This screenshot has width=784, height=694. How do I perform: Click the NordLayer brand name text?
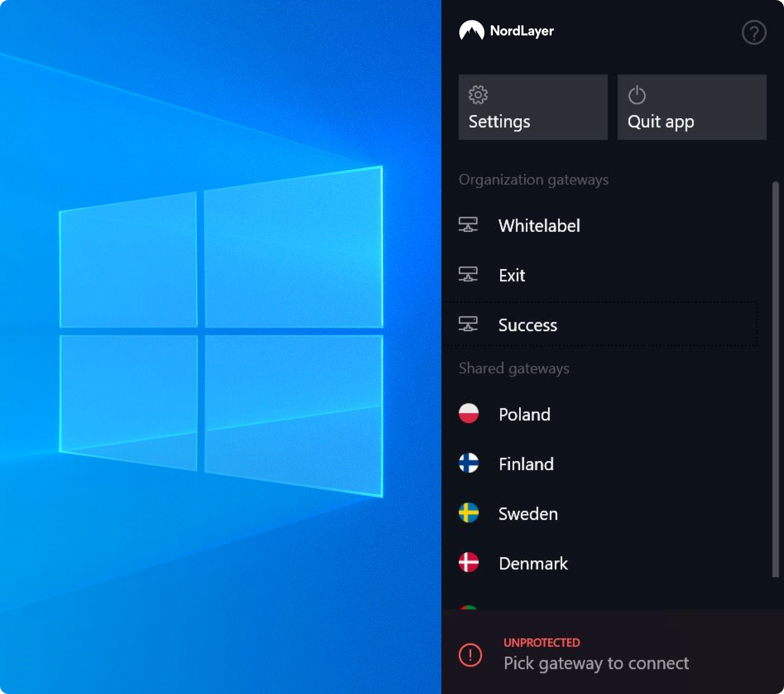point(522,31)
